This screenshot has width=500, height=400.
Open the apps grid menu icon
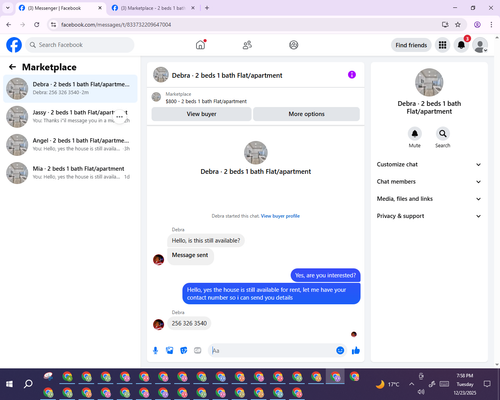tap(442, 45)
